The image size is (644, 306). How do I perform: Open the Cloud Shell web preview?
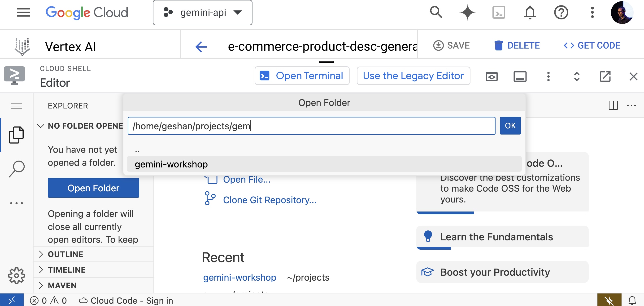[x=491, y=76]
